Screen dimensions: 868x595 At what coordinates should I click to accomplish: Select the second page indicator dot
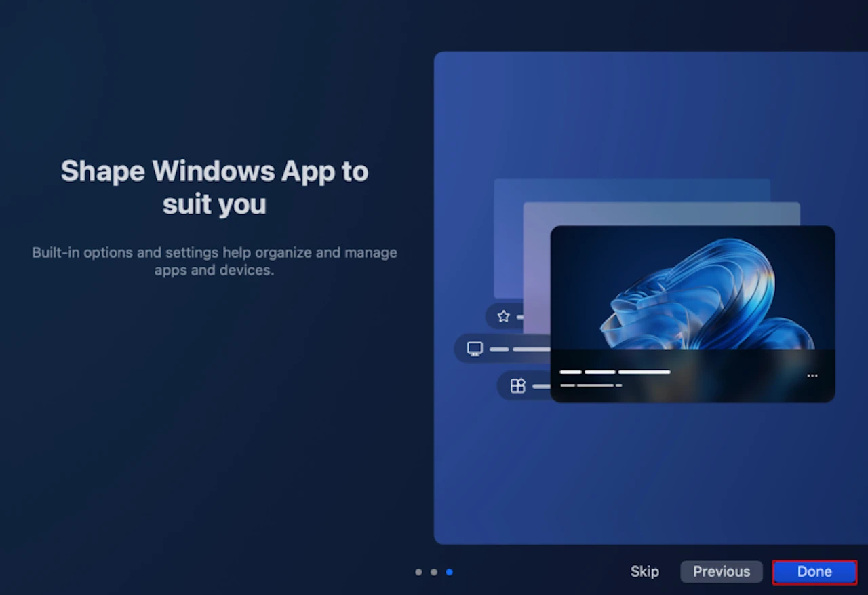point(434,572)
